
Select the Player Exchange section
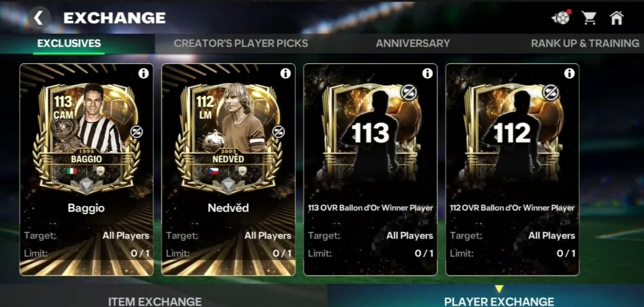tap(499, 301)
